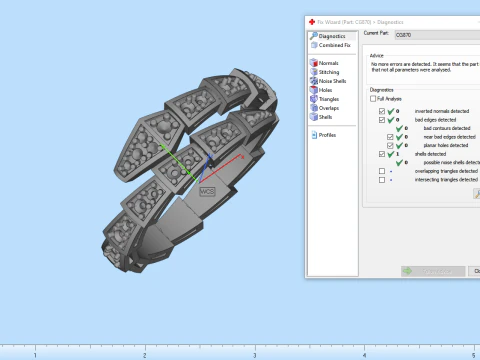Select the Stitching fix step
Screen dimensions: 480x360
pos(325,72)
